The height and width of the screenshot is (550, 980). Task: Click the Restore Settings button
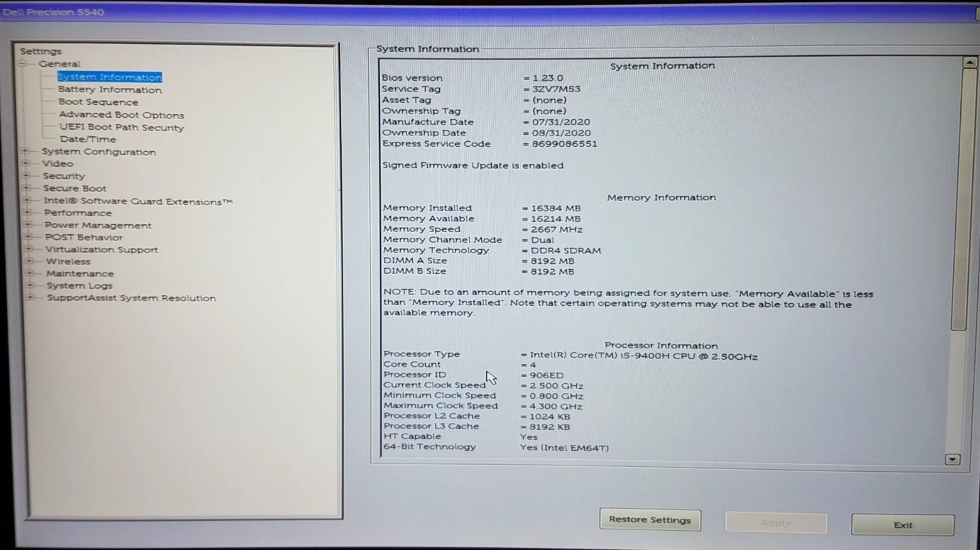650,519
